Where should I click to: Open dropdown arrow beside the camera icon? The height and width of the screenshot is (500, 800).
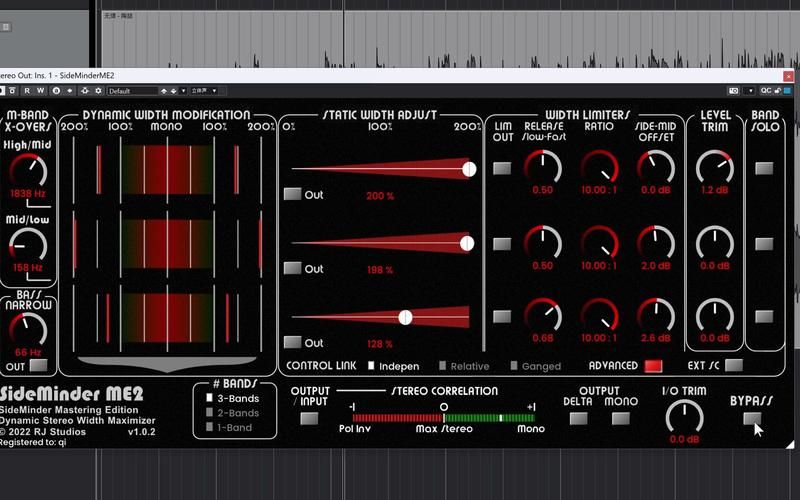(749, 91)
